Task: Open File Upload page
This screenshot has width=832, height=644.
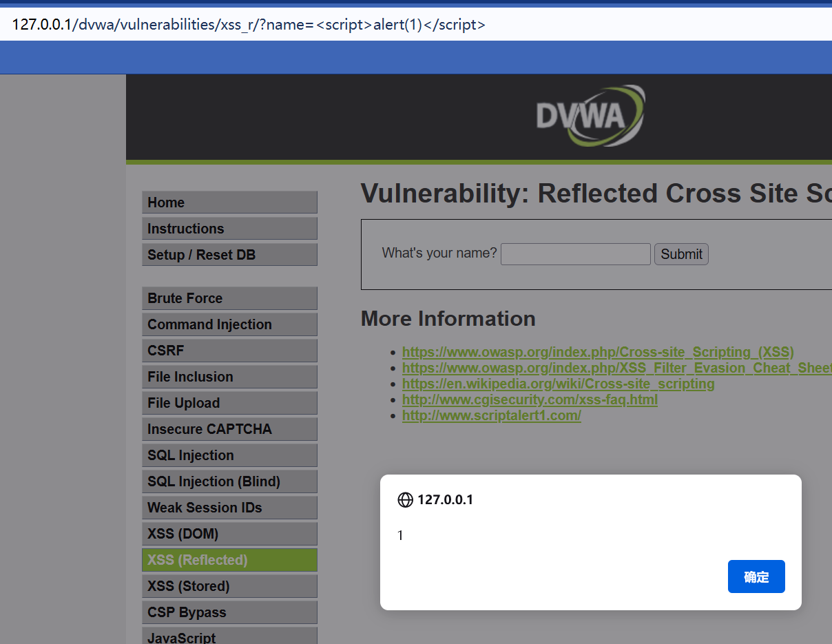Action: pos(229,403)
